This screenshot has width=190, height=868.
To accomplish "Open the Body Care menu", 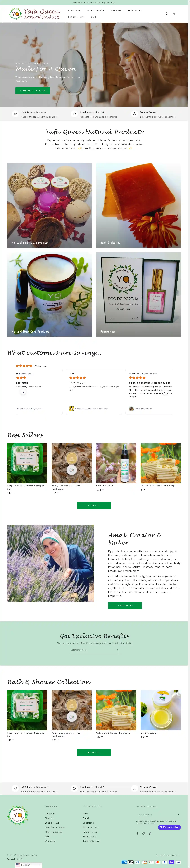I will (x=74, y=10).
